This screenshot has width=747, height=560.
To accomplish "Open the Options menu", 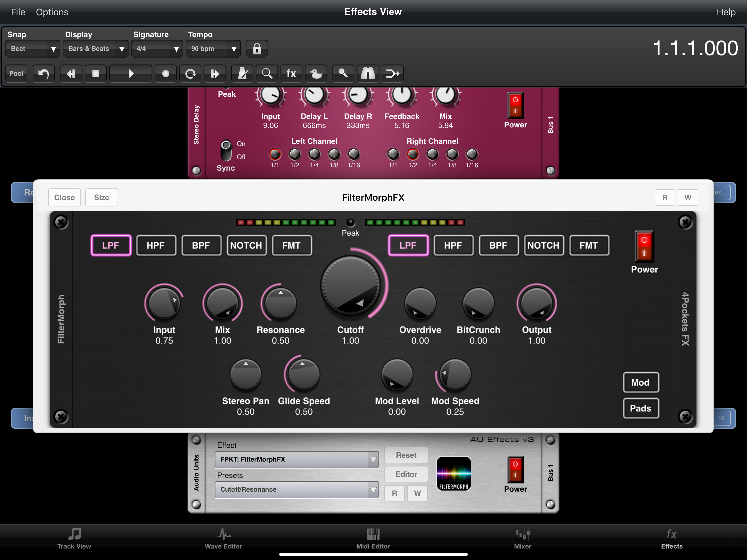I will [52, 12].
